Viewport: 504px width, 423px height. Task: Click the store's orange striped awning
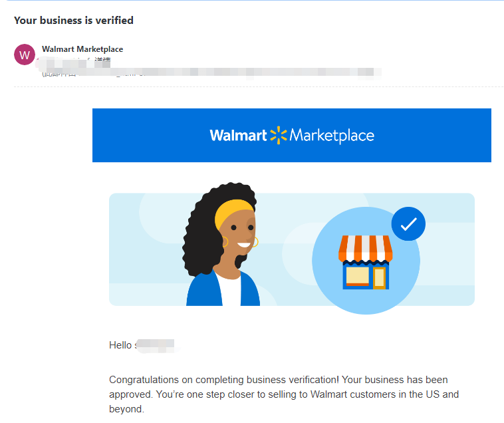coord(365,248)
